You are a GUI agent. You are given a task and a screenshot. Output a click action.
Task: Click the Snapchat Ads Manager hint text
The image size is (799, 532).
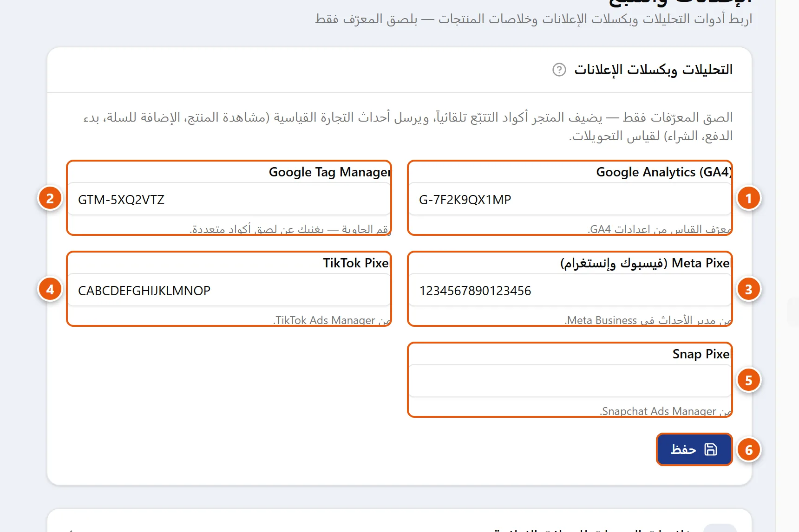pos(666,411)
